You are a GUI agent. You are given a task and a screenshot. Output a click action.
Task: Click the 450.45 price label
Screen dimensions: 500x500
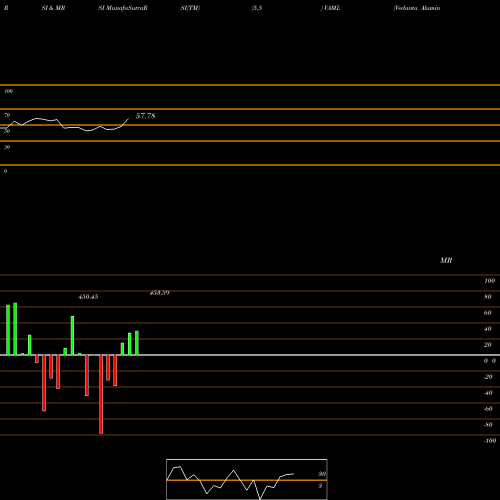click(x=88, y=297)
